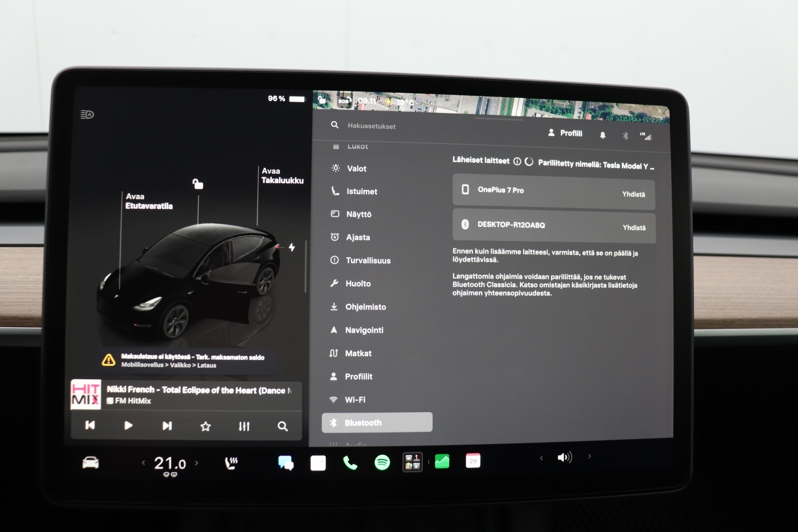Open notifications bell icon
The height and width of the screenshot is (532, 798).
[x=602, y=135]
